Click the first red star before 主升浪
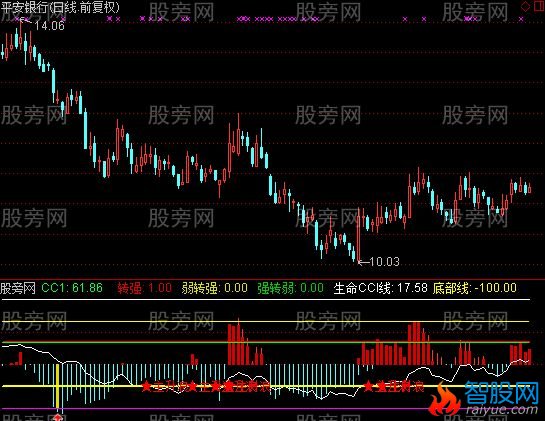The width and height of the screenshot is (545, 421). 146,386
